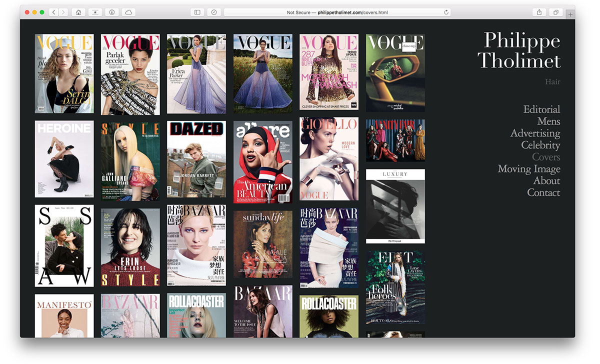
Task: Open browsing history clock icon
Action: pos(214,12)
